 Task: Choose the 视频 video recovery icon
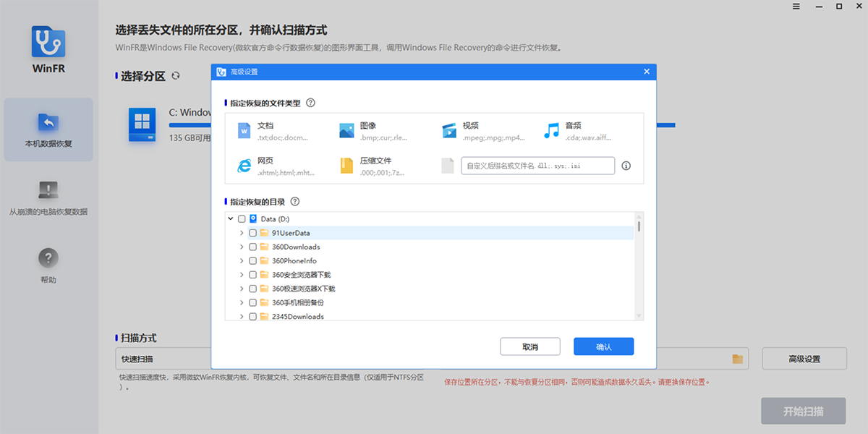pos(448,129)
